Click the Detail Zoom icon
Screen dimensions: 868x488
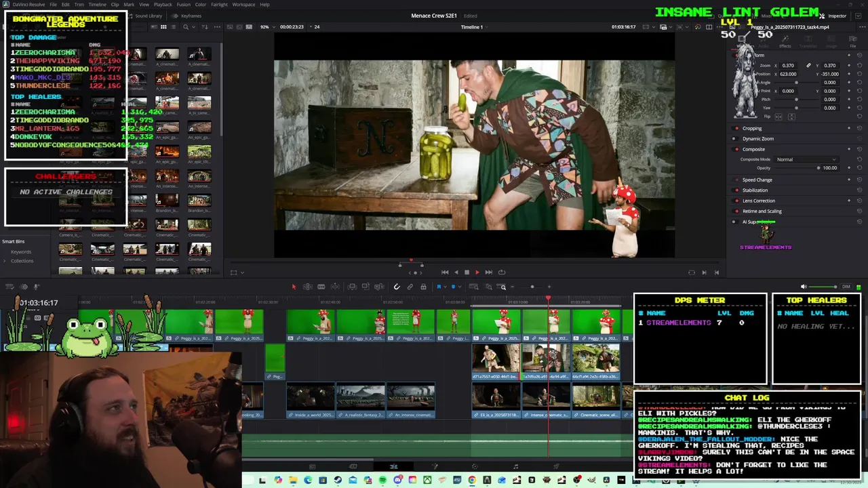click(x=488, y=287)
